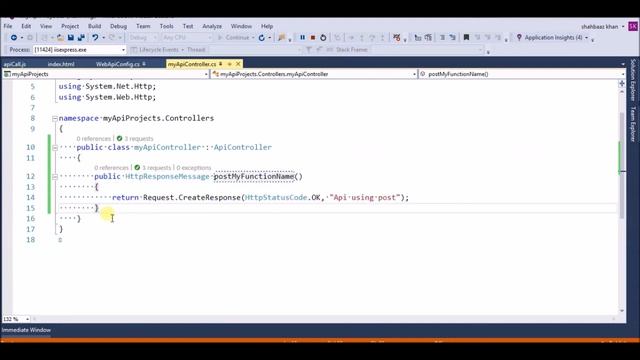
Task: Click the green check icon above class line
Action: 120,138
